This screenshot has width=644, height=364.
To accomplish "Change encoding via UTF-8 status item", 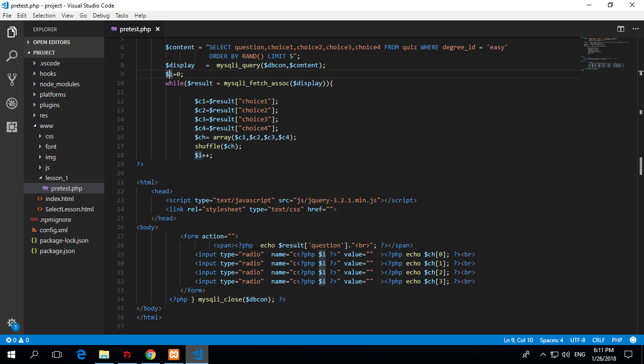I will (x=578, y=340).
